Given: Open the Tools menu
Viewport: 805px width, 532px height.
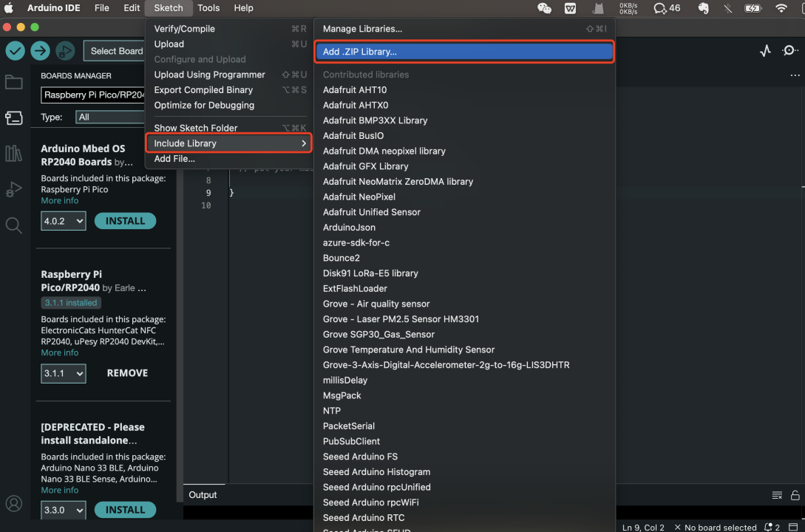Looking at the screenshot, I should coord(208,7).
